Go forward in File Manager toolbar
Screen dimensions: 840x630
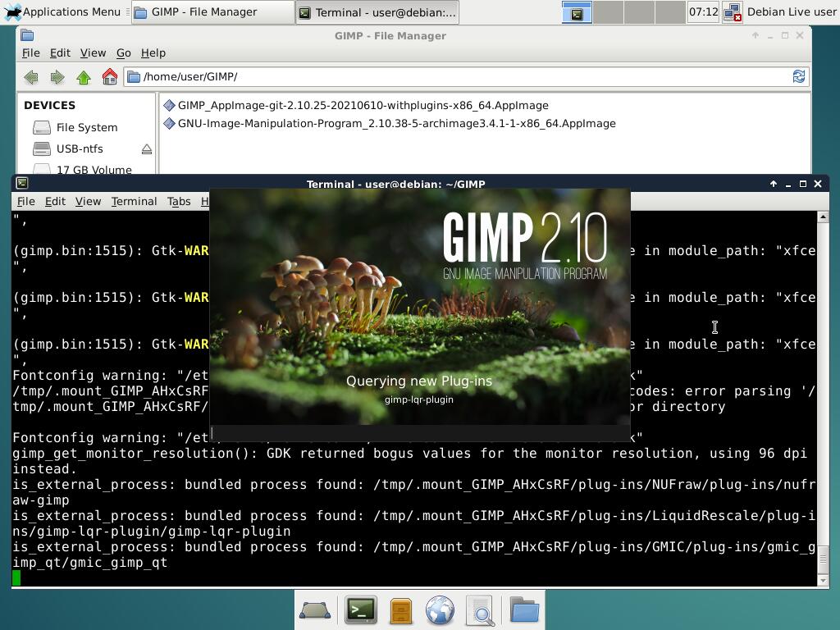click(x=57, y=77)
